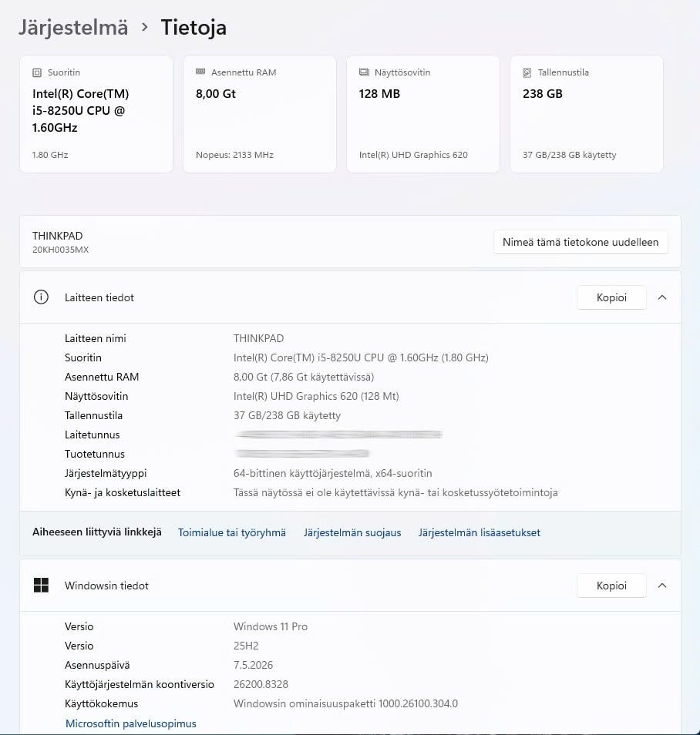Click the 25H2 version value

pyautogui.click(x=246, y=646)
